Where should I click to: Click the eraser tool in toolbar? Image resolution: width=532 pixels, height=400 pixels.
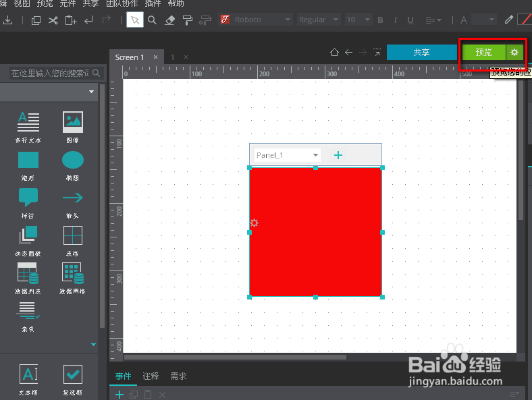(x=169, y=20)
